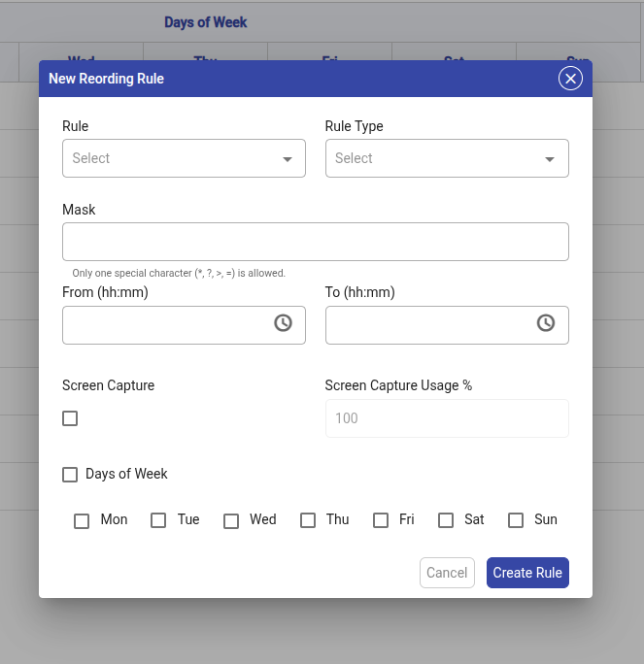Click the clock icon in To field
This screenshot has width=644, height=664.
click(546, 323)
